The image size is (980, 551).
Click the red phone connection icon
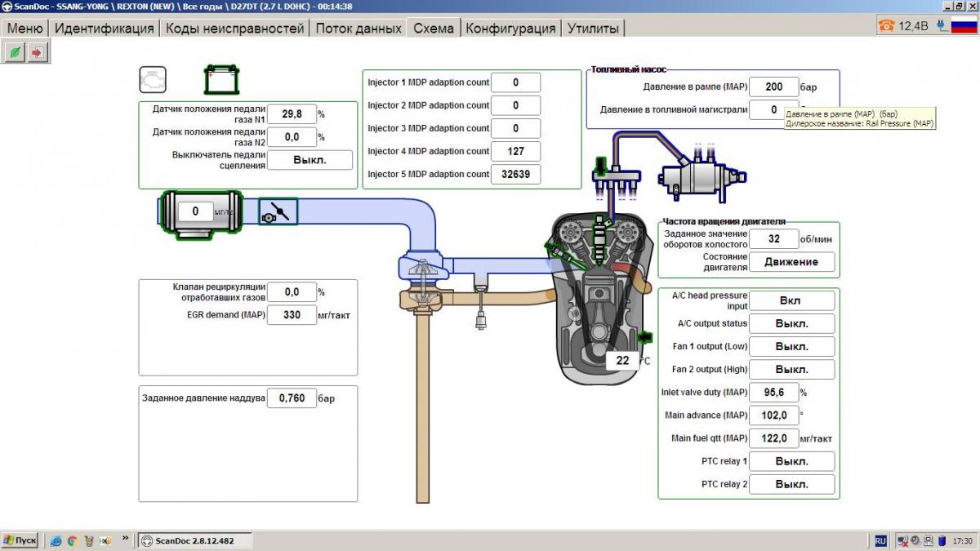886,26
